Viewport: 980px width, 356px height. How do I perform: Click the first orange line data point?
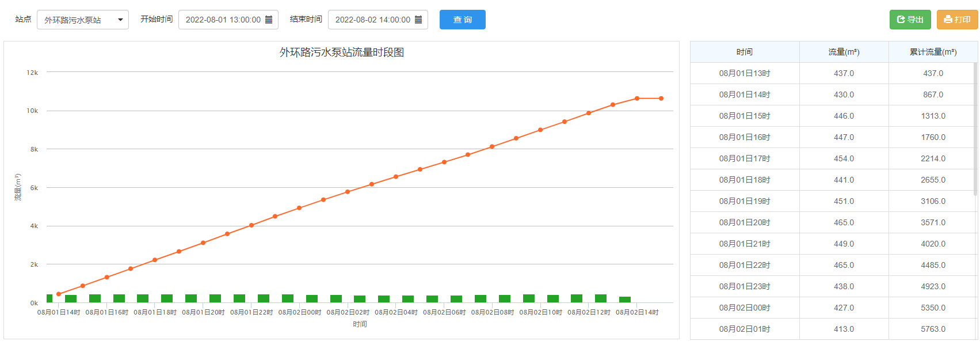point(59,294)
